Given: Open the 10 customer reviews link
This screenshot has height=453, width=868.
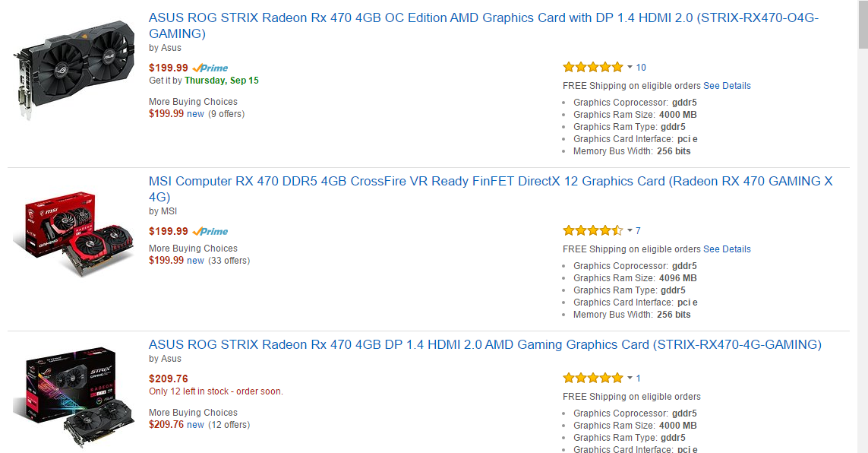Looking at the screenshot, I should (x=641, y=68).
